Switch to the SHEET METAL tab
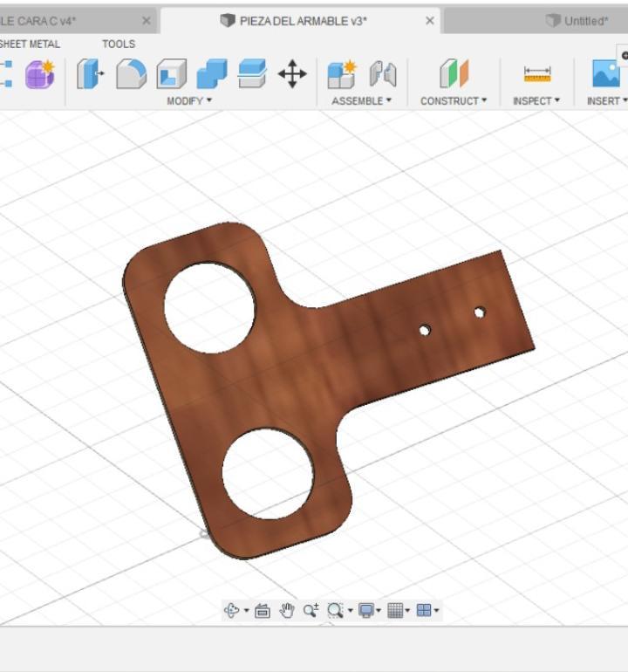The width and height of the screenshot is (628, 672). tap(30, 44)
